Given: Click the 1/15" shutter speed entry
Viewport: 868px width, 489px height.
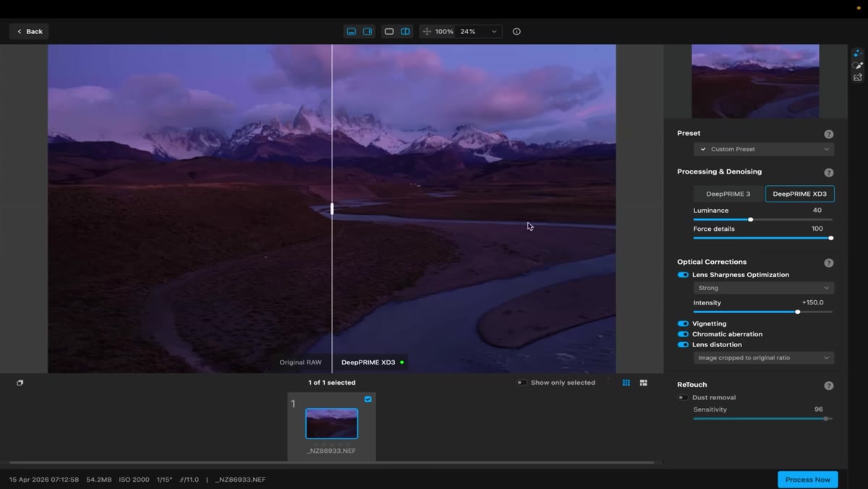Looking at the screenshot, I should (164, 480).
